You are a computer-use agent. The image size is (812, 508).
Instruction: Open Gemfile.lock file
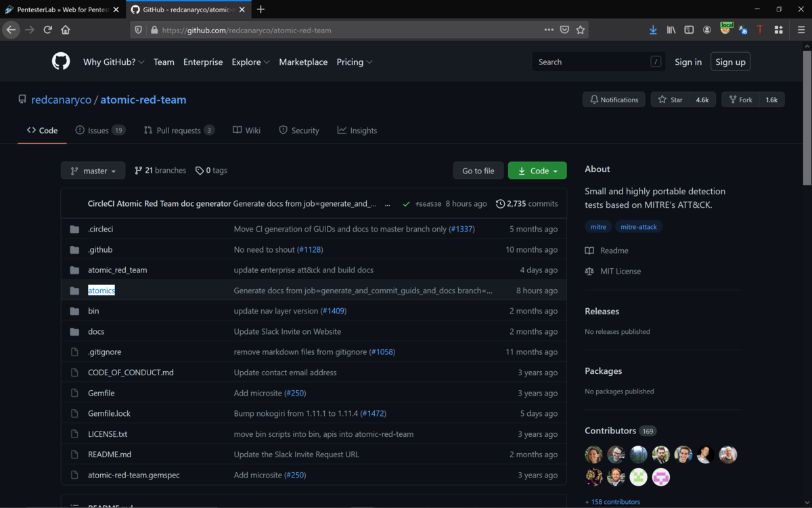(x=109, y=413)
